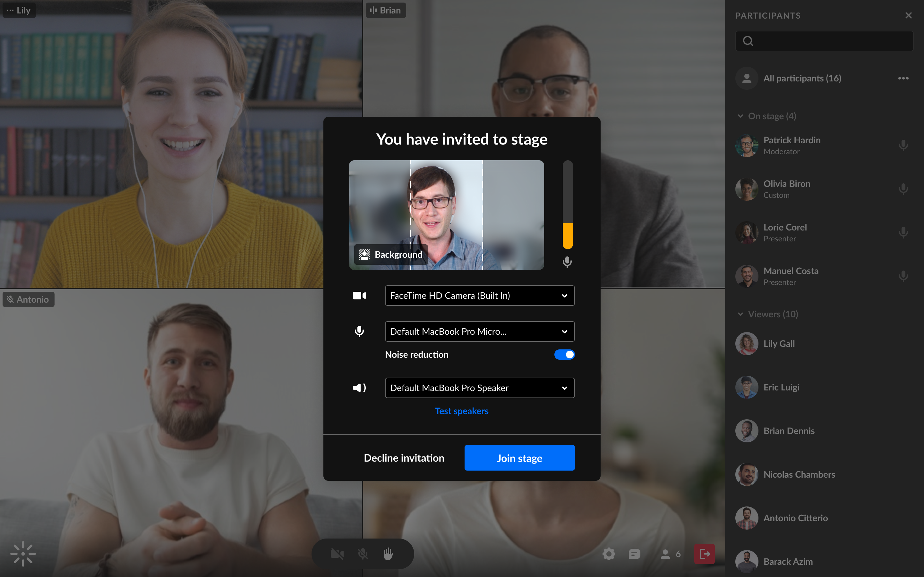Image resolution: width=924 pixels, height=577 pixels.
Task: Open the FaceTime HD Camera dropdown
Action: (479, 296)
